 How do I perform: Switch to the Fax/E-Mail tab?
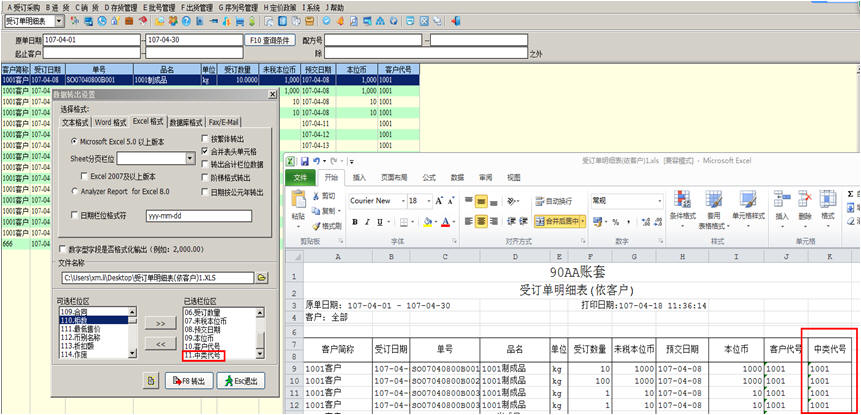224,122
